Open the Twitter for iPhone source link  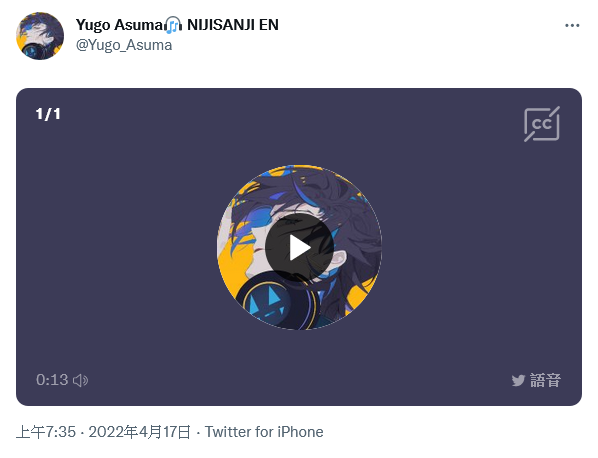coord(264,432)
